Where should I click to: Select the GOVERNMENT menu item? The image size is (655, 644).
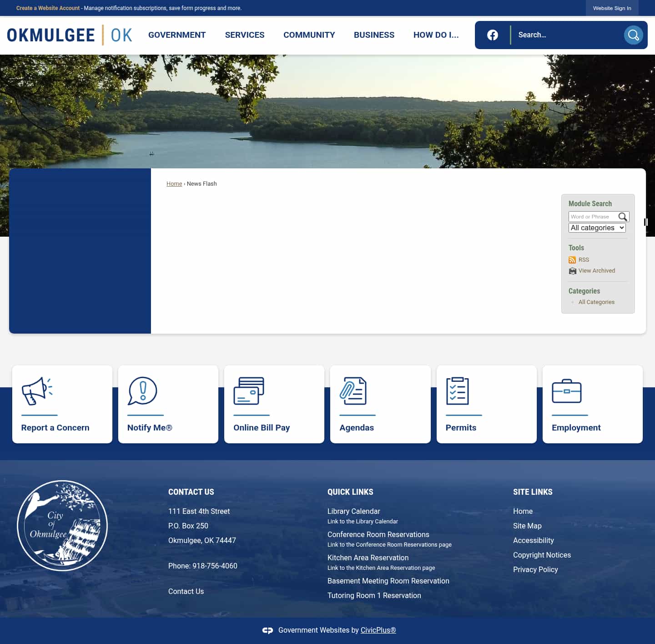tap(177, 35)
